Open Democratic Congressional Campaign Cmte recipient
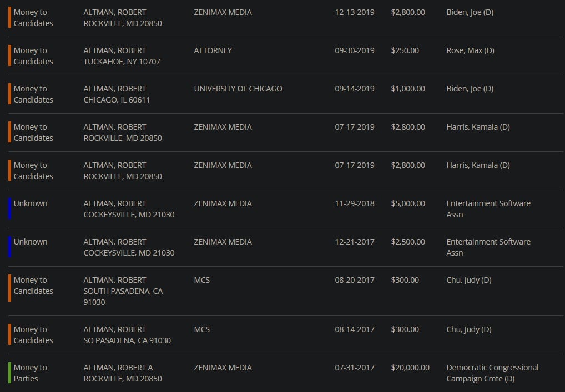565x392 pixels. tap(492, 373)
